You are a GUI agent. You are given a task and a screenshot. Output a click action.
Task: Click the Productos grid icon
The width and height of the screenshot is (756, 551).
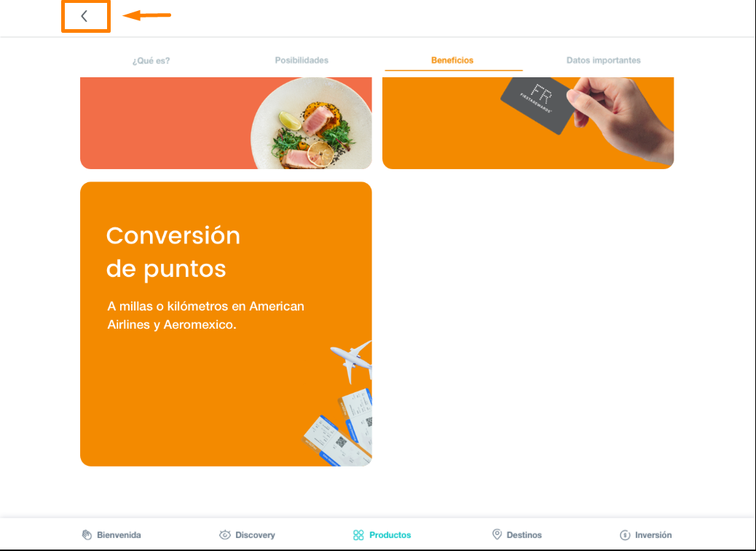[358, 534]
